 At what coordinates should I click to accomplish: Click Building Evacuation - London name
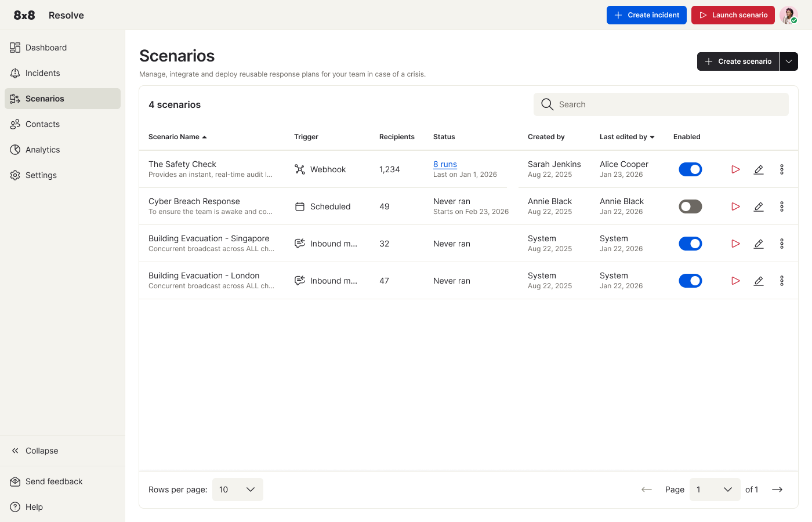click(204, 275)
